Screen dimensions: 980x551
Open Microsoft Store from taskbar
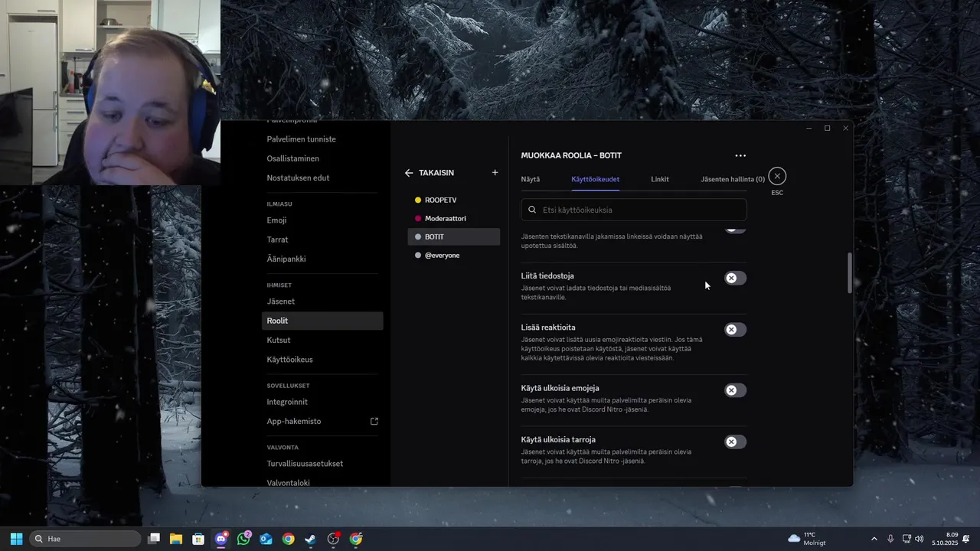pyautogui.click(x=198, y=539)
